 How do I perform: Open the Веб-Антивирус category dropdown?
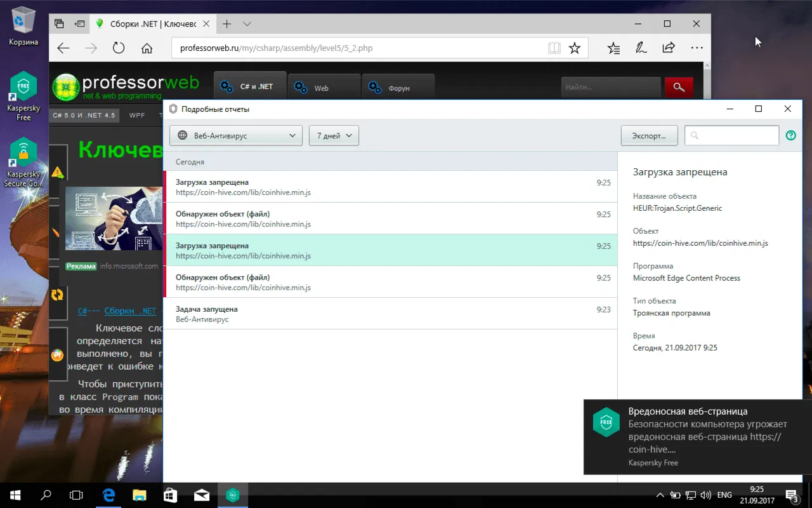click(x=235, y=135)
